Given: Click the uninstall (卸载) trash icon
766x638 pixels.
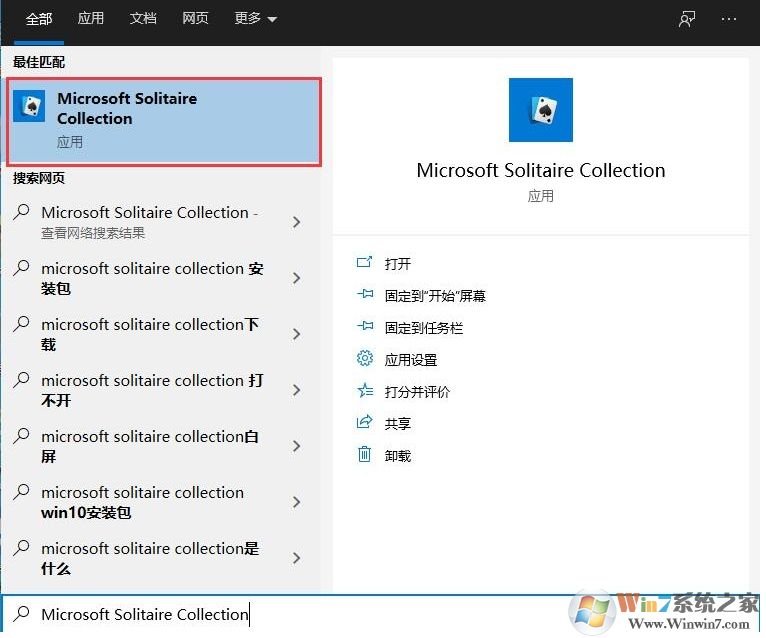Looking at the screenshot, I should click(x=364, y=455).
